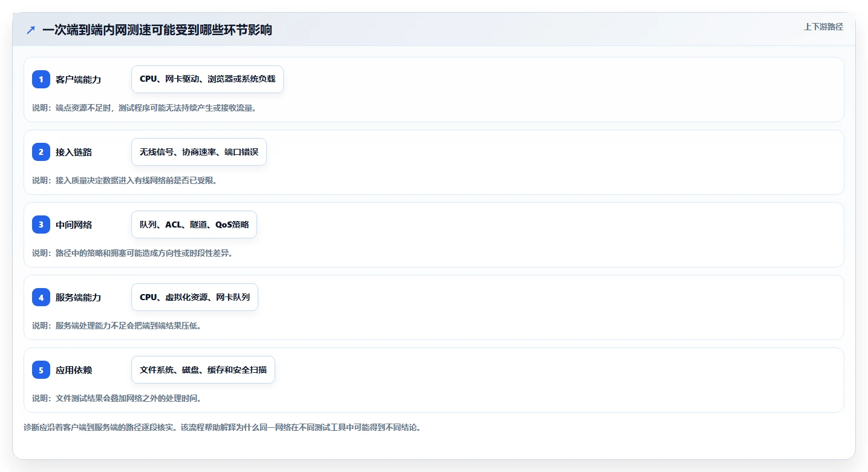
Task: Click the step number 5 badge
Action: [41, 370]
